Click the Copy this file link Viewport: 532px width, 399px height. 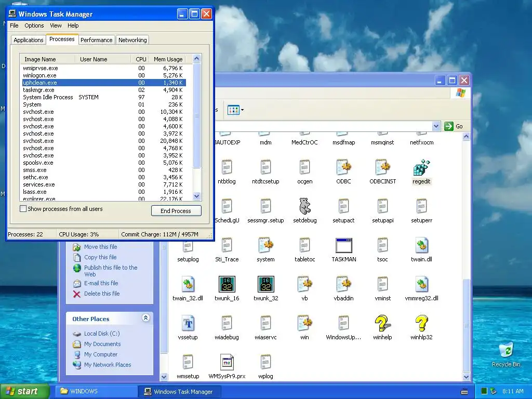pyautogui.click(x=100, y=257)
